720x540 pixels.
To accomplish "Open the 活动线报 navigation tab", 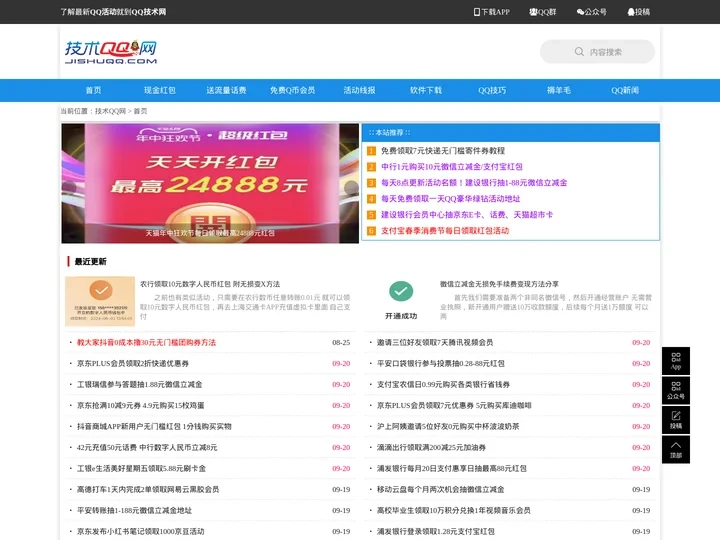I will [x=359, y=90].
